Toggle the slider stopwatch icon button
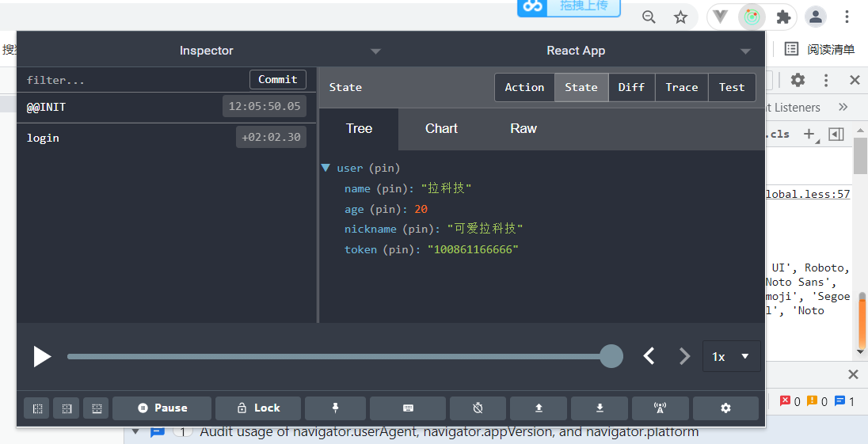The image size is (868, 444). click(478, 408)
